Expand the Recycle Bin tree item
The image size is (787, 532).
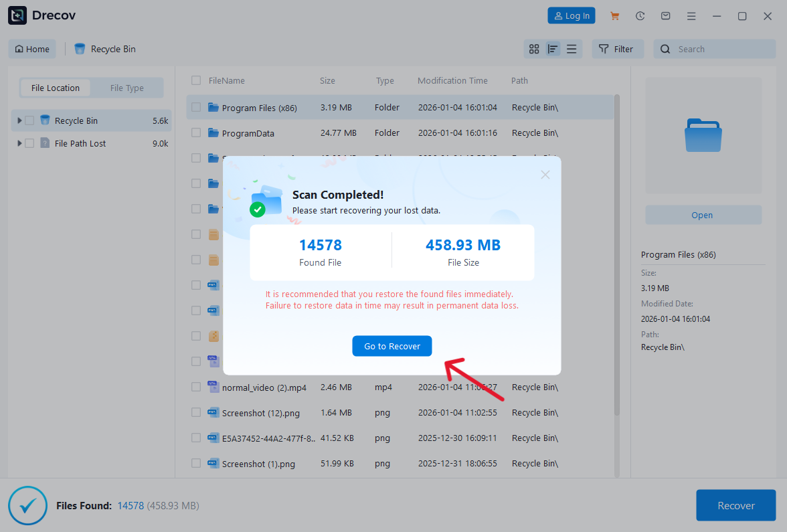point(18,120)
